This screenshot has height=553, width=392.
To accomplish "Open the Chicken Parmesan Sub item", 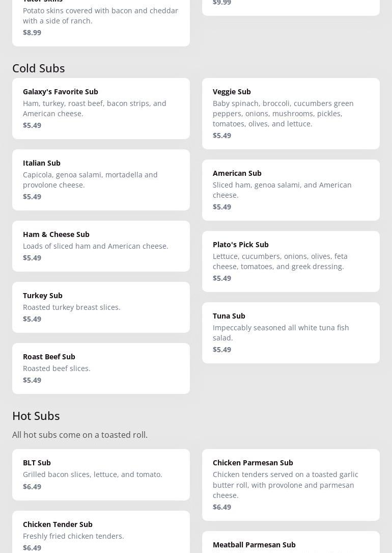I will tap(291, 484).
